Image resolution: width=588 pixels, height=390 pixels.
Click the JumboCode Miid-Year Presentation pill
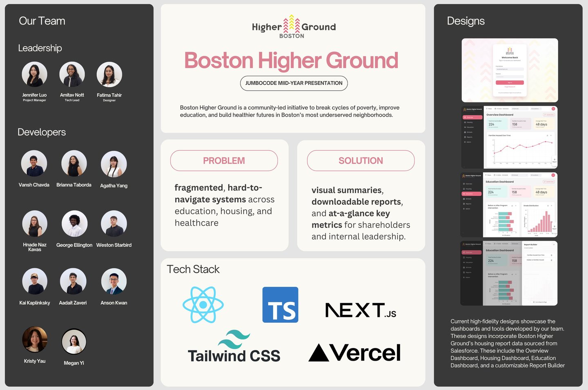coord(294,83)
